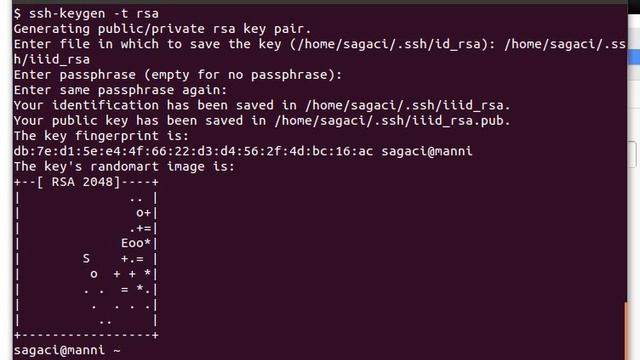The image size is (640, 360).
Task: Click the bottom border of the randomart box
Action: tap(86, 336)
